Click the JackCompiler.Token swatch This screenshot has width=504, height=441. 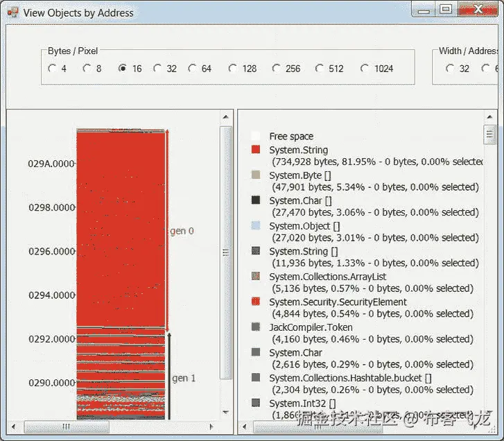click(256, 327)
